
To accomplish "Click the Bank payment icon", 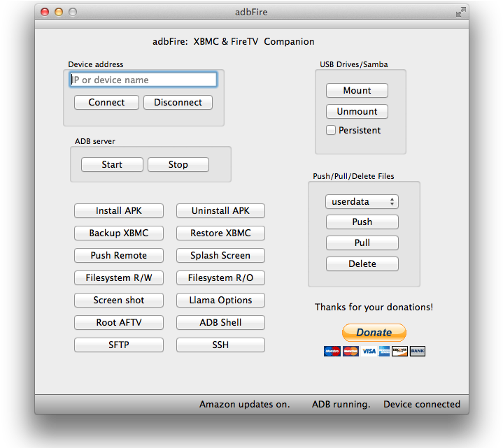I will click(x=418, y=352).
